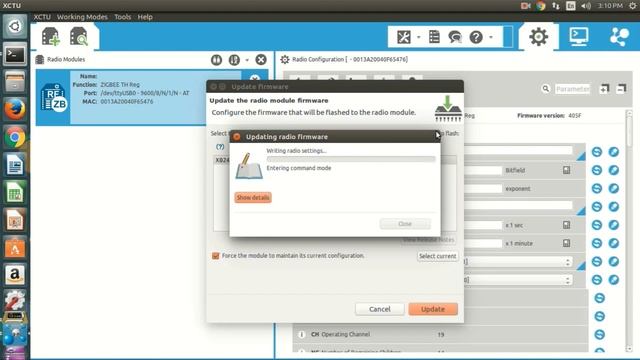
Task: Open calculator in x 1 minute row
Action: pos(567,243)
